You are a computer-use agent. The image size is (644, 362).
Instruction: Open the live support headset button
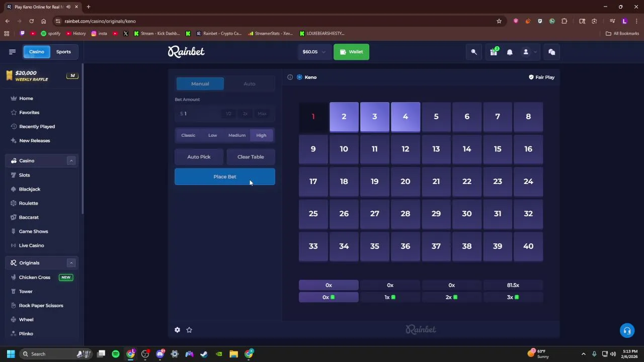click(627, 330)
